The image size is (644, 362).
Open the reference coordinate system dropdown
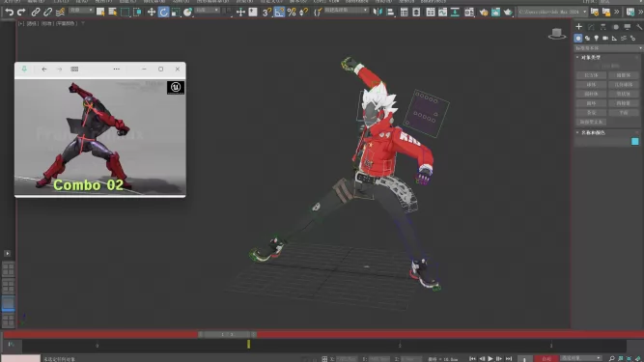[x=207, y=10]
